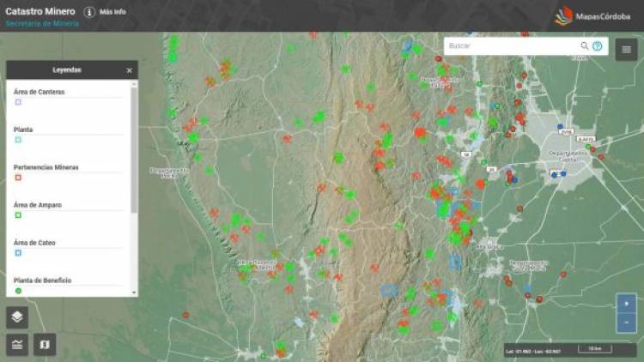Click the legend scrollbar up arrow
Screen dimensions: 644x362
click(134, 84)
